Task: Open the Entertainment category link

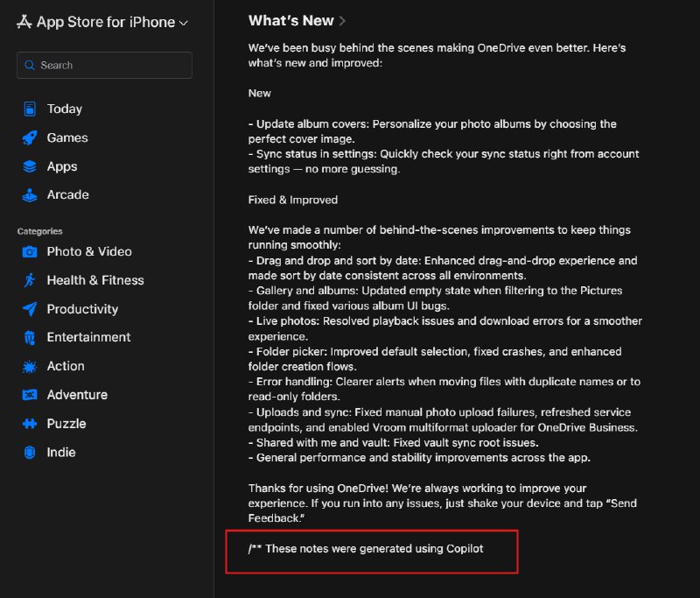Action: click(x=87, y=337)
